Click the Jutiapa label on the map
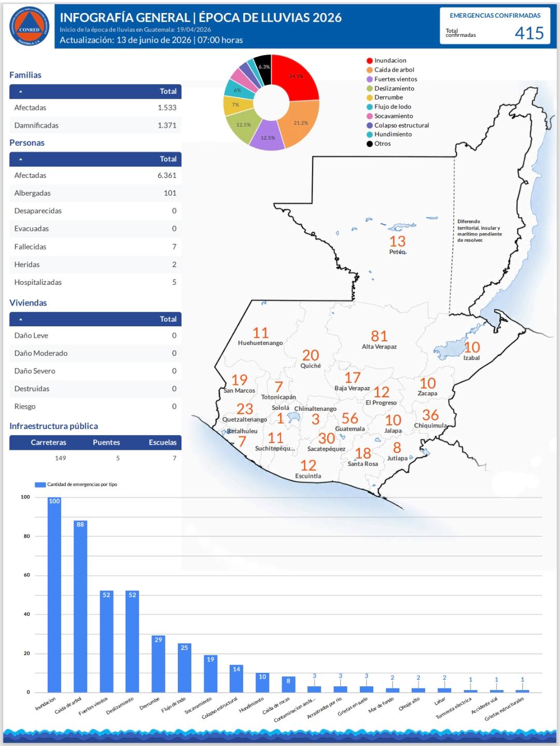This screenshot has height=746, width=560. pyautogui.click(x=397, y=458)
